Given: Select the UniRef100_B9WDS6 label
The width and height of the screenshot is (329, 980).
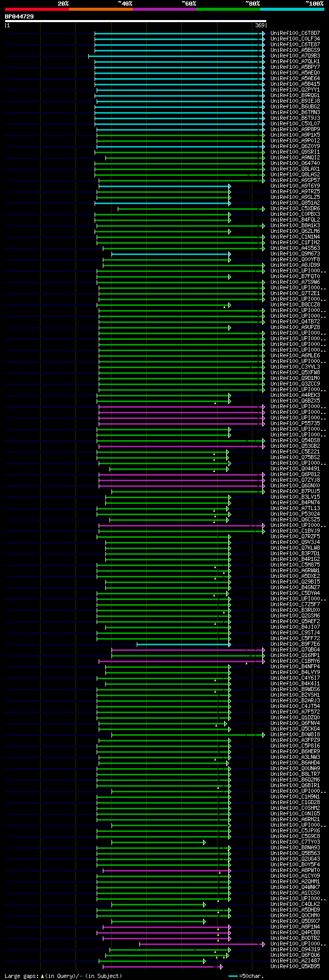Looking at the screenshot, I should point(295,689).
